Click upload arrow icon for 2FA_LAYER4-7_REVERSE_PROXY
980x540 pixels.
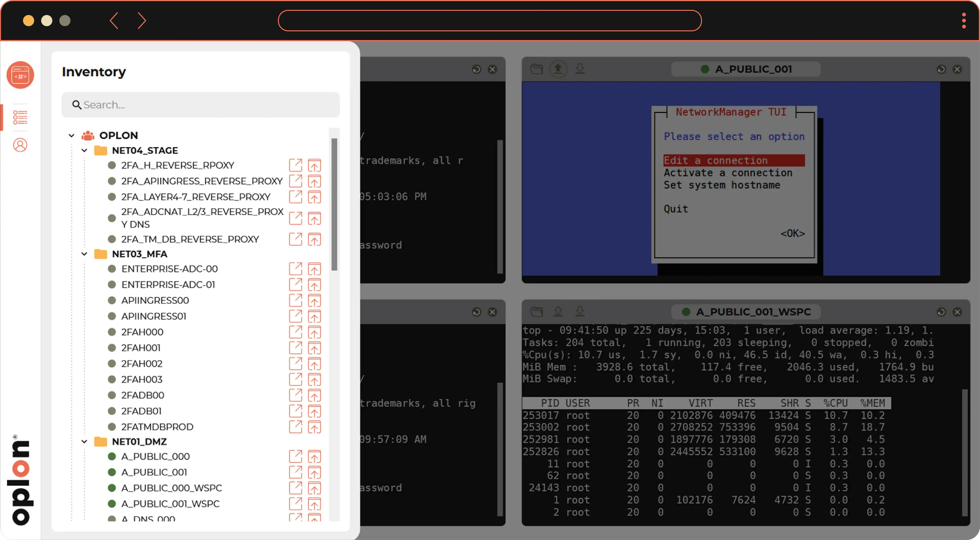pyautogui.click(x=314, y=197)
